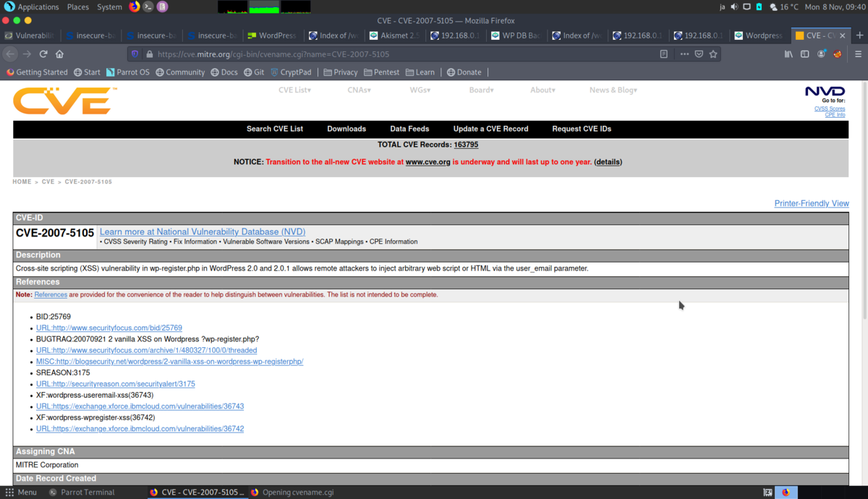Expand the CNAs dropdown menu
This screenshot has width=868, height=499.
click(359, 90)
